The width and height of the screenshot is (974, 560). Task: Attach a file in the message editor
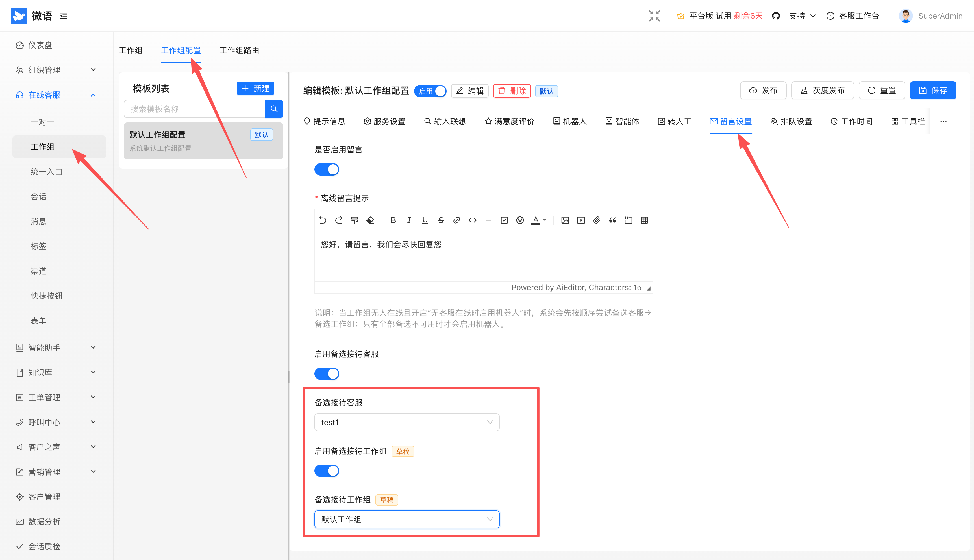[597, 220]
